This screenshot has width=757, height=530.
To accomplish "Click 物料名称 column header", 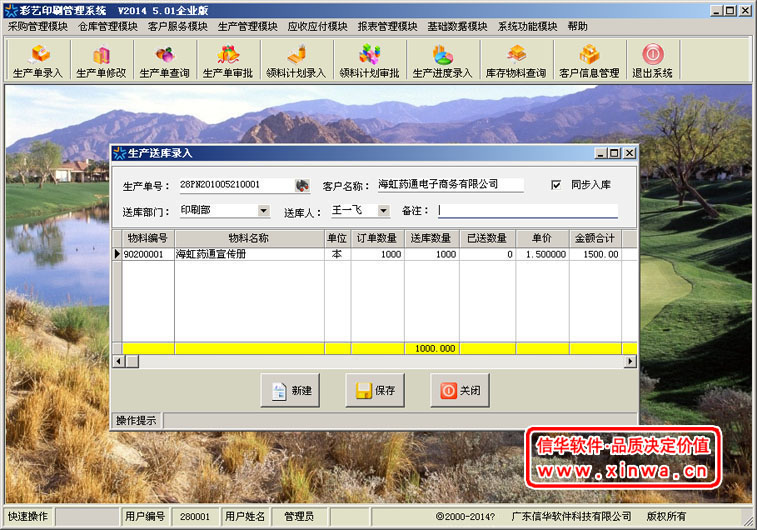I will coord(249,238).
